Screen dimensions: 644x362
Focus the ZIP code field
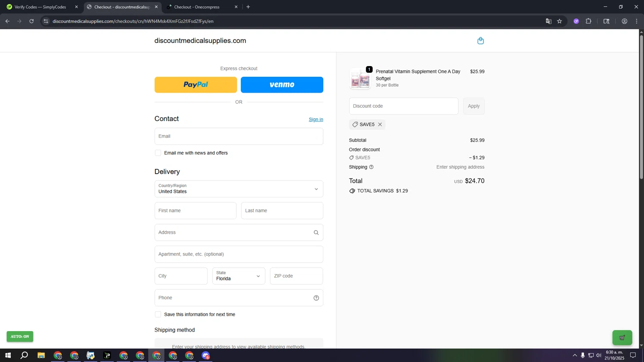point(296,276)
